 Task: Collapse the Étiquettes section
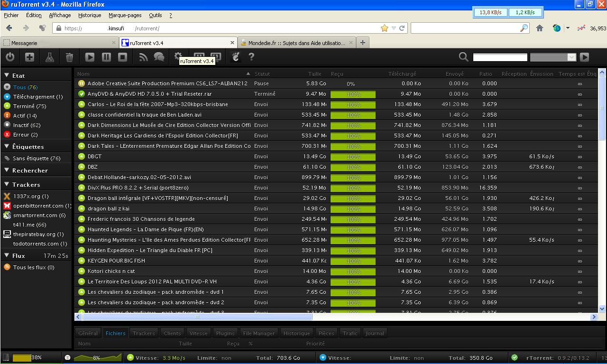coord(7,146)
